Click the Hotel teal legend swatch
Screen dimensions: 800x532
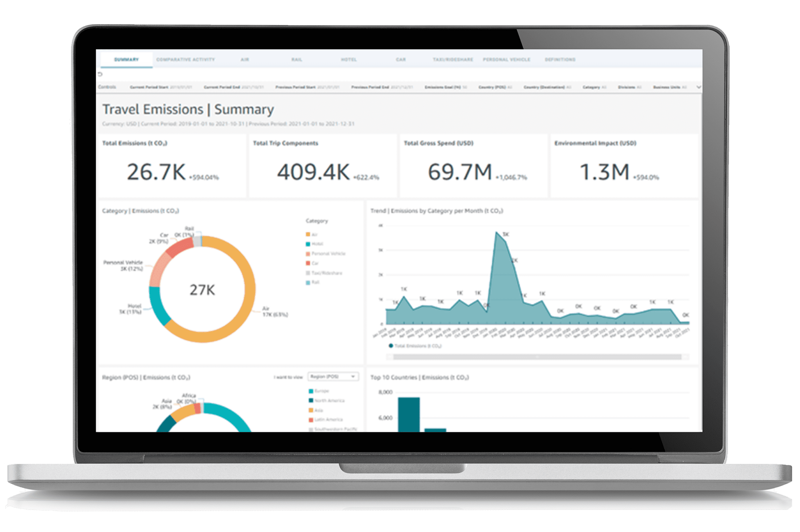pyautogui.click(x=308, y=244)
